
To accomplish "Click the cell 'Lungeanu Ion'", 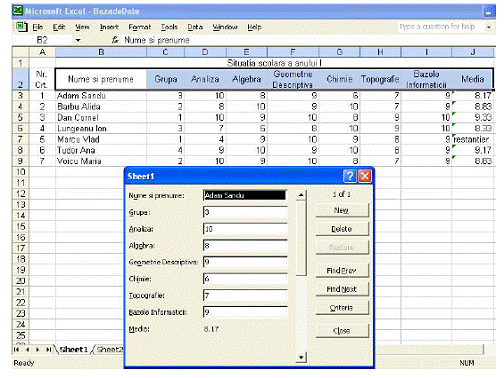I will [x=101, y=129].
